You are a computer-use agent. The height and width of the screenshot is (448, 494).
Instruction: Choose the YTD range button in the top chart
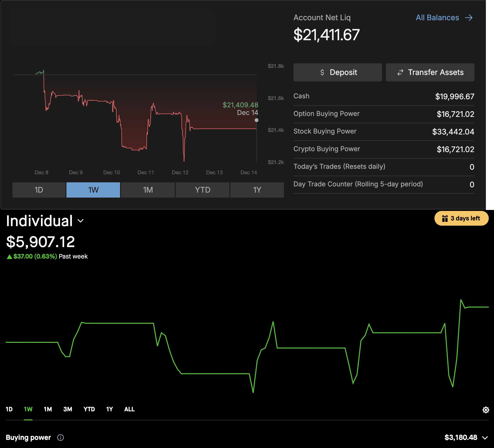pyautogui.click(x=202, y=190)
